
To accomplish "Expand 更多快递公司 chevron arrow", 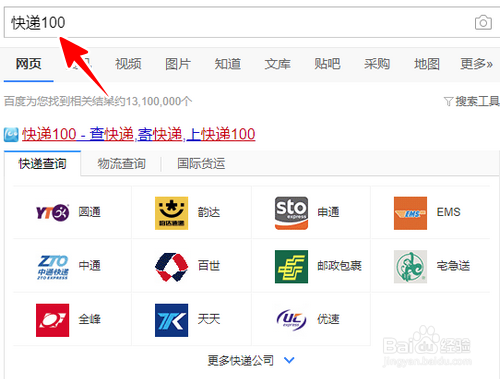I will 289,360.
